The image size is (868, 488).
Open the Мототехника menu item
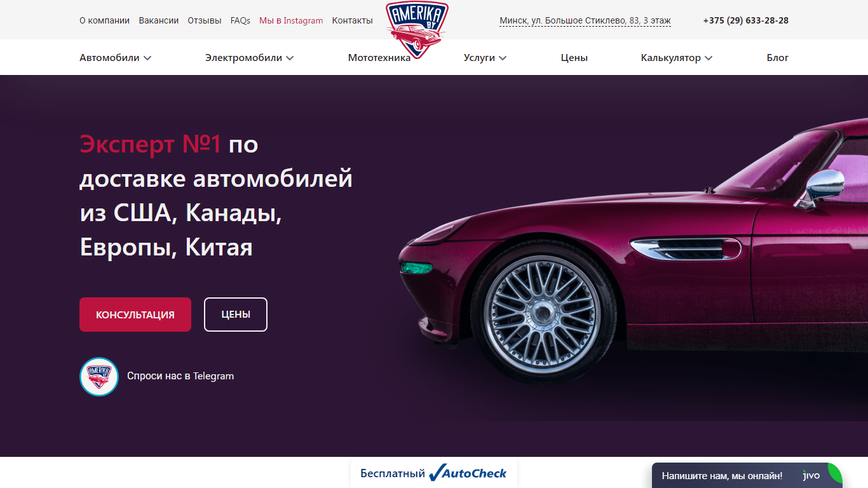point(379,58)
